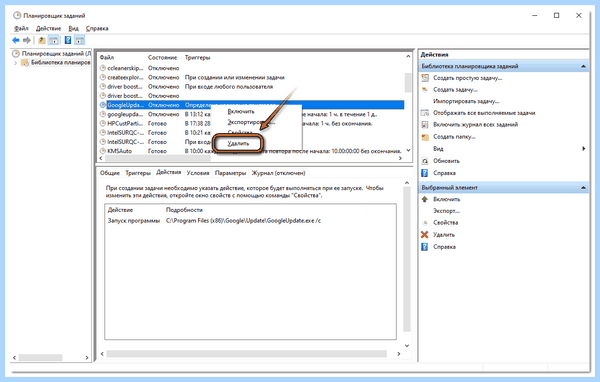This screenshot has width=600, height=382.
Task: Select the Запуск программы action row
Action: click(x=250, y=220)
